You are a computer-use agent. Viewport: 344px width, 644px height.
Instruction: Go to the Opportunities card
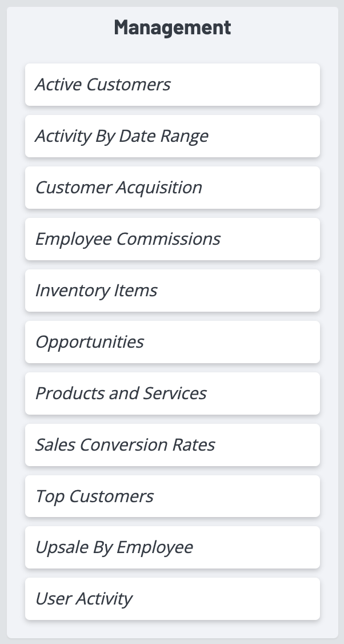tap(172, 342)
